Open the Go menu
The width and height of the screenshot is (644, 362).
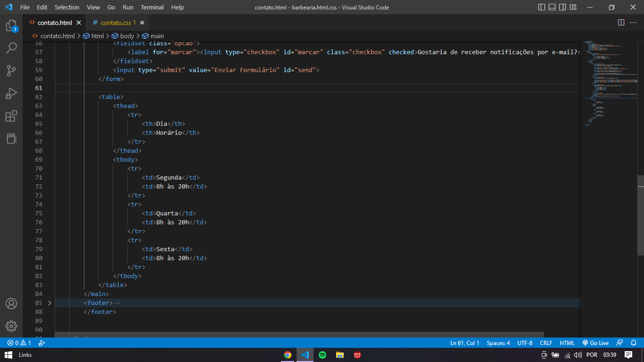tap(111, 7)
